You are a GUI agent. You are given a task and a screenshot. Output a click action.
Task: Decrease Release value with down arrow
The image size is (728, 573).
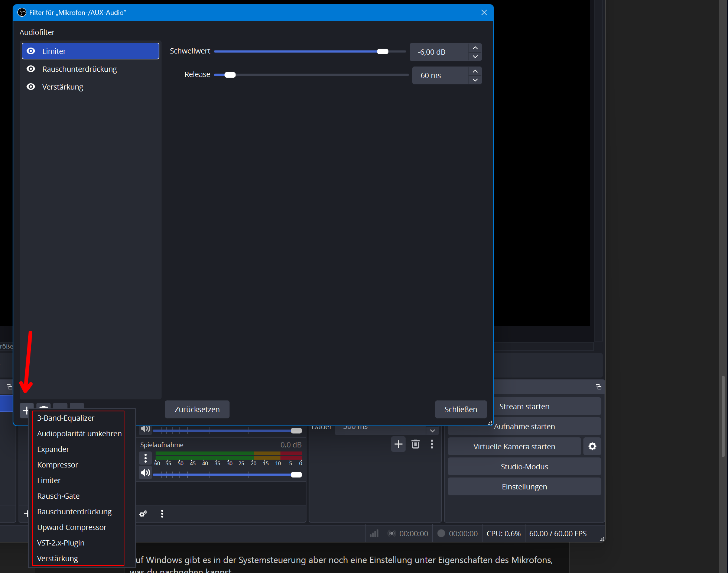(475, 80)
